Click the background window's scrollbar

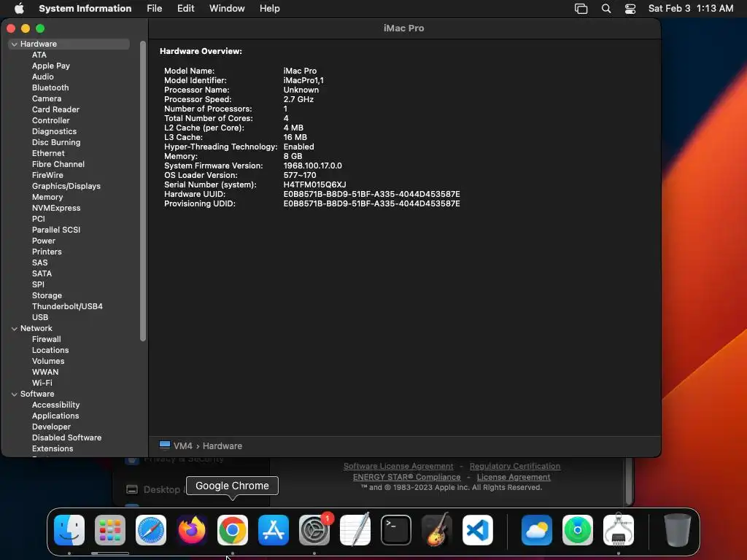(630, 481)
